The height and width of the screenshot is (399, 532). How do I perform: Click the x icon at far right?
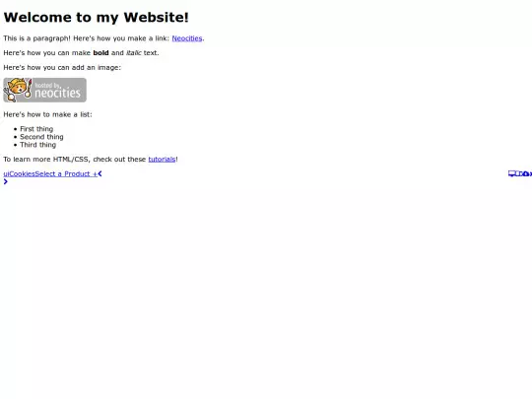pos(531,173)
